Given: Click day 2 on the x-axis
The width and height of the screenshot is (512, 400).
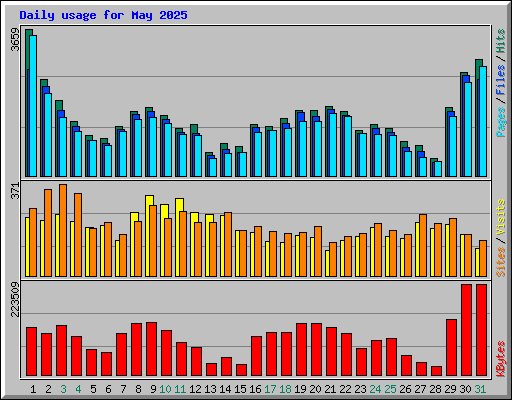Looking at the screenshot, I should 48,389.
